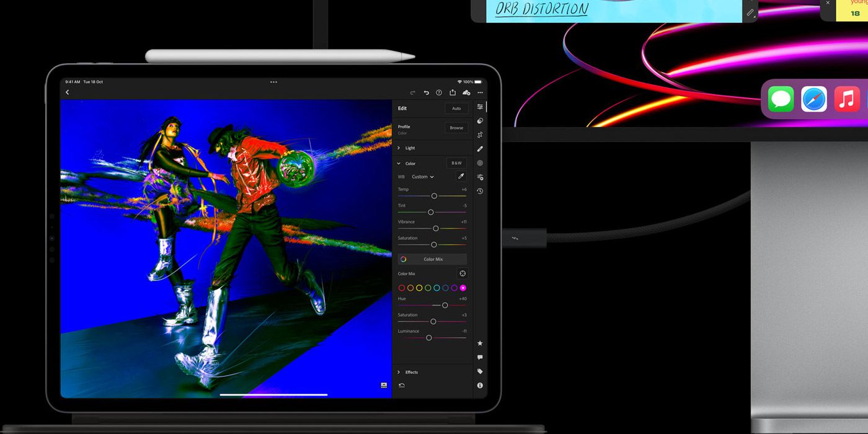The image size is (868, 434).
Task: Expand the Light section
Action: 410,148
